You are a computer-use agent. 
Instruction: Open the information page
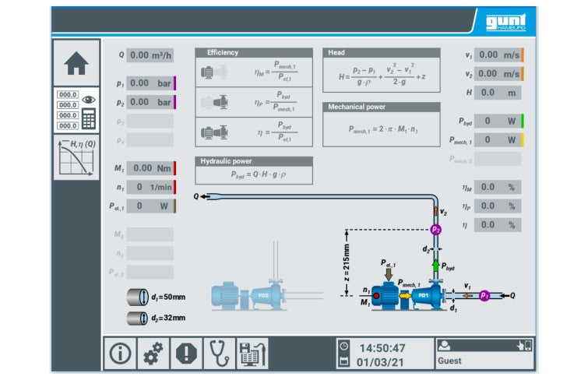(x=119, y=354)
